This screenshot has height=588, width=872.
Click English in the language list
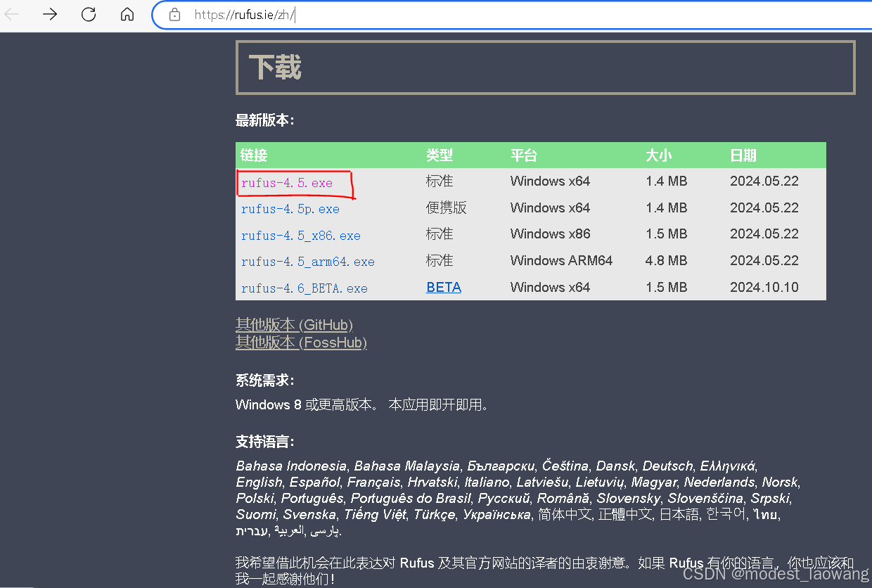pos(259,482)
